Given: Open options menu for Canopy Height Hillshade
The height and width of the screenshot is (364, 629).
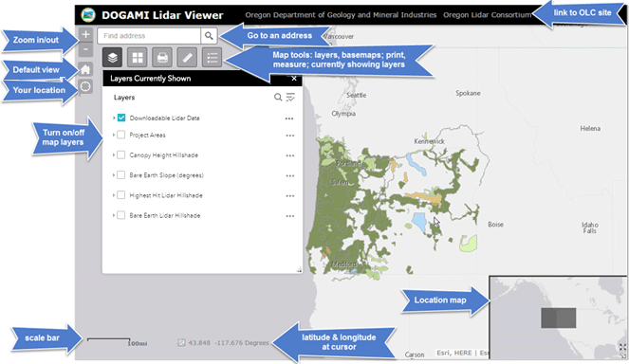Looking at the screenshot, I should [x=290, y=155].
